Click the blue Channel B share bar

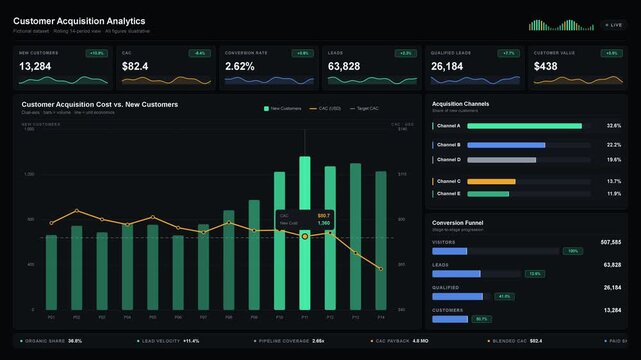[x=506, y=145]
